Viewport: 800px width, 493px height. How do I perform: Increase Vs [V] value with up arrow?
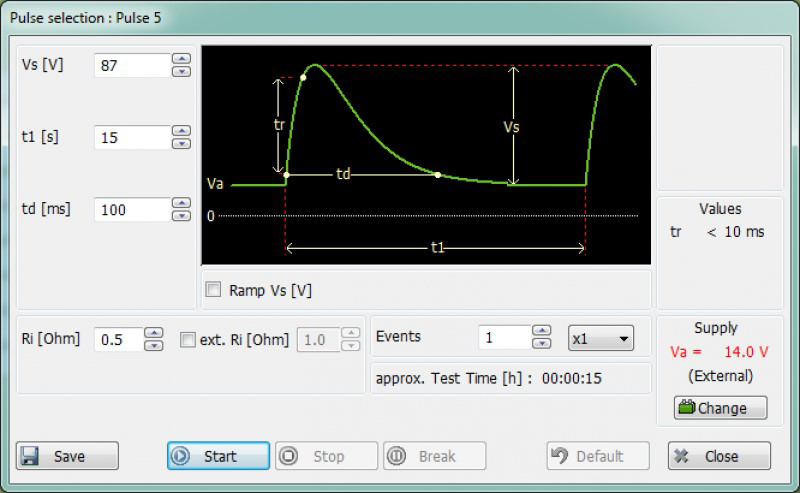[x=182, y=59]
